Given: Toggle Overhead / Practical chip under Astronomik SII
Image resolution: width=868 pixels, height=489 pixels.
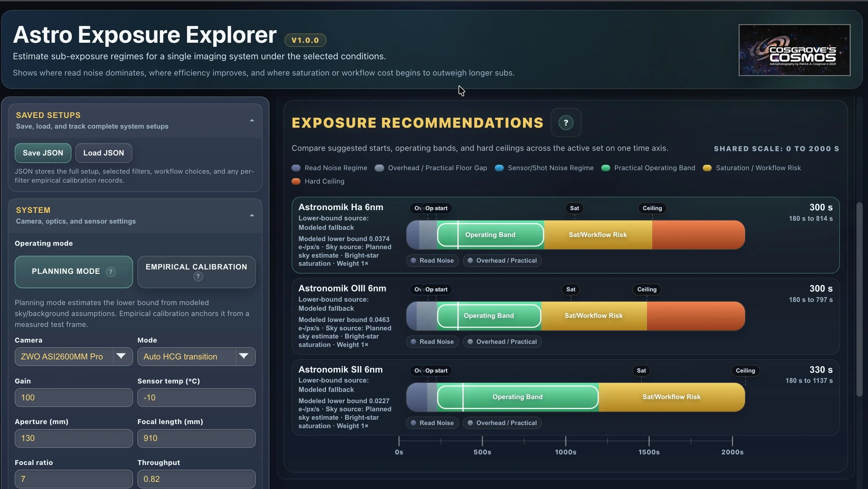Looking at the screenshot, I should click(x=502, y=423).
